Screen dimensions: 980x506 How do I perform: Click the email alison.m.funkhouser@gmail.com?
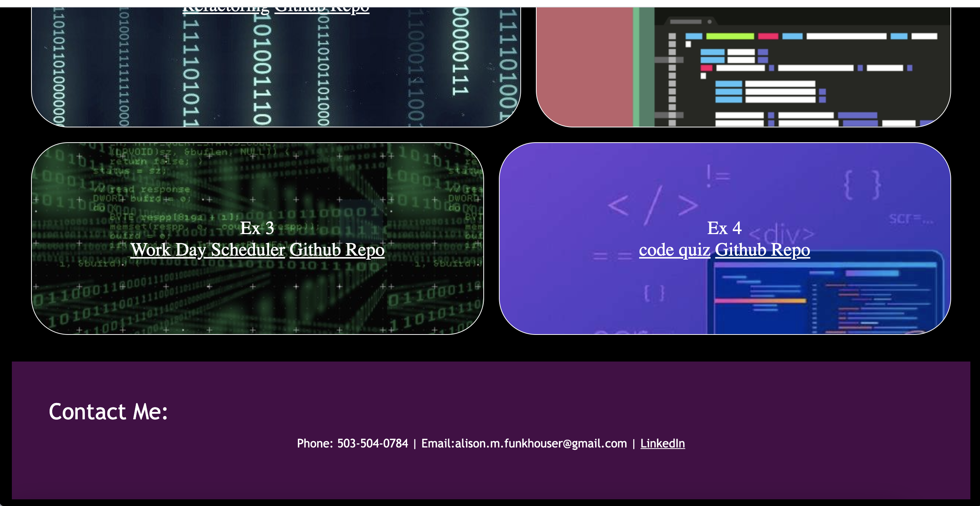click(541, 443)
